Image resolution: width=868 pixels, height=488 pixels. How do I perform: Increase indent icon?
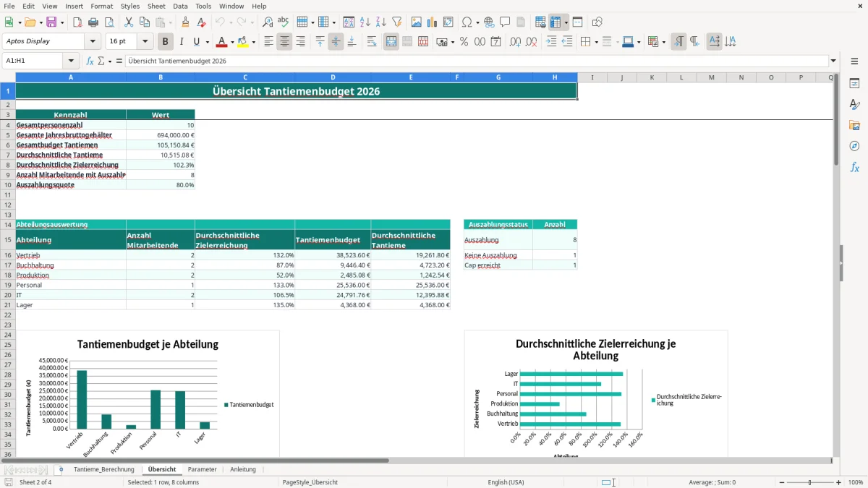(551, 42)
